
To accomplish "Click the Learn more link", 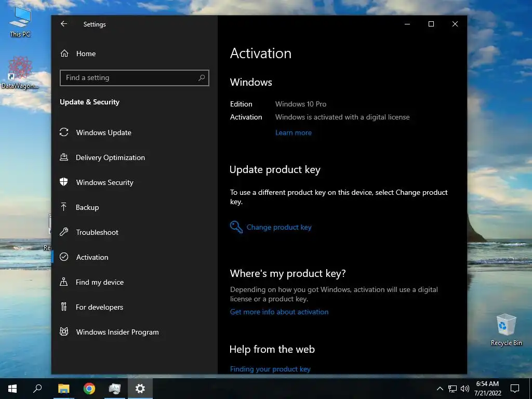I will (294, 132).
